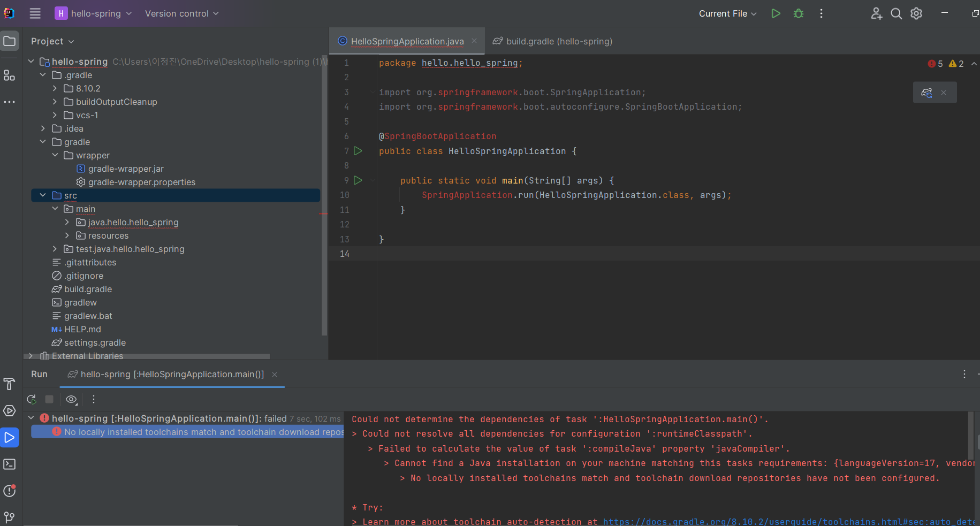
Task: Open the Code With Me user icon
Action: (876, 13)
